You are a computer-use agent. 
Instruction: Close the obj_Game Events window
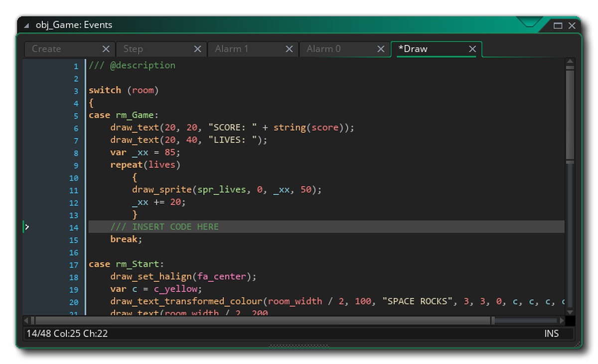(x=572, y=25)
